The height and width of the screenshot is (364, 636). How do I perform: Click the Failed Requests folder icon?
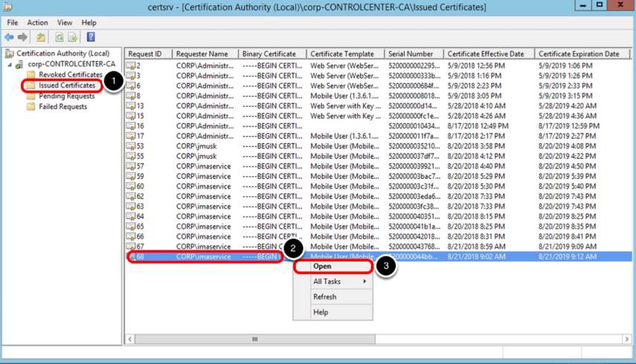coord(30,106)
